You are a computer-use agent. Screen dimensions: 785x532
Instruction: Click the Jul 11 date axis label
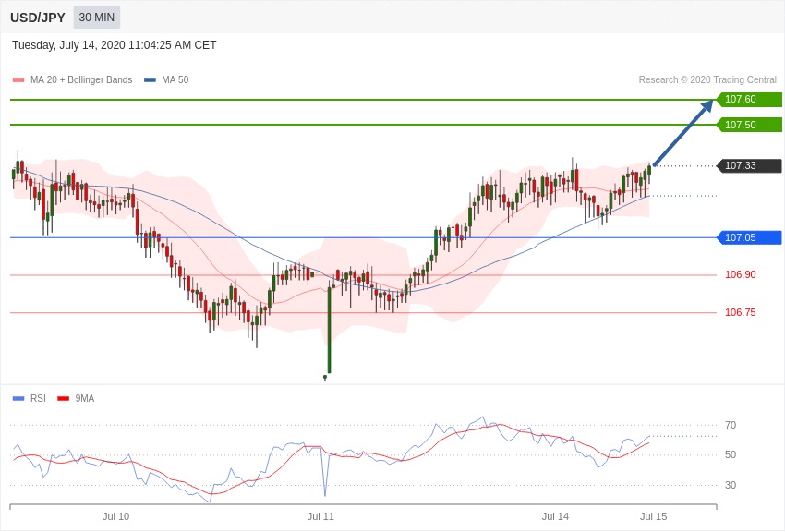[320, 516]
